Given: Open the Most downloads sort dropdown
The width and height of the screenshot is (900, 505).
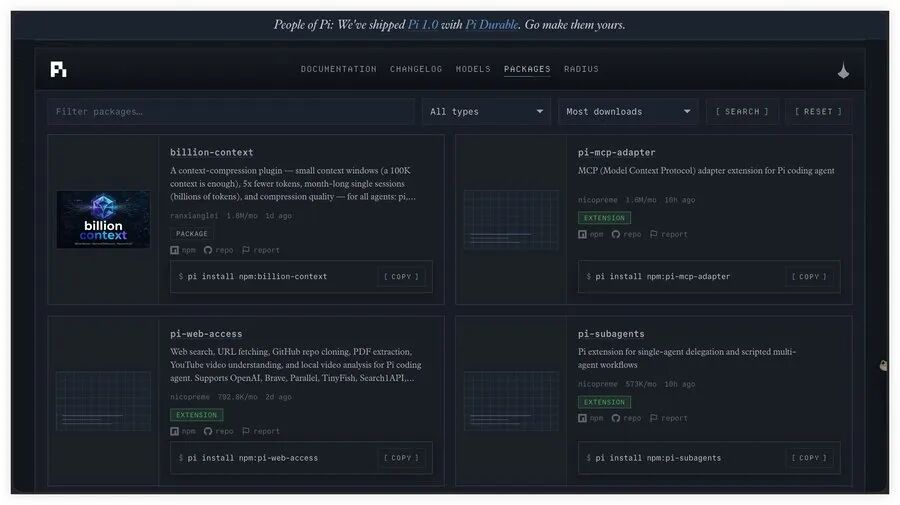Looking at the screenshot, I should coord(628,111).
